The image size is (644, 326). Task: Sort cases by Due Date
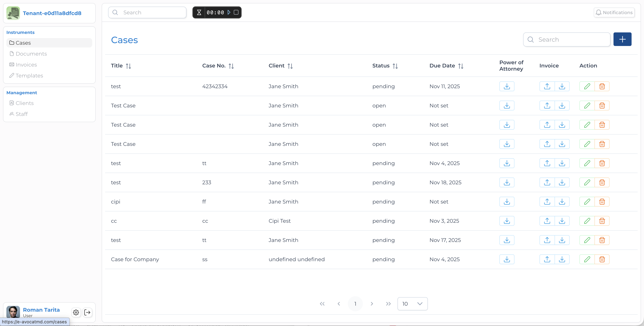point(461,66)
